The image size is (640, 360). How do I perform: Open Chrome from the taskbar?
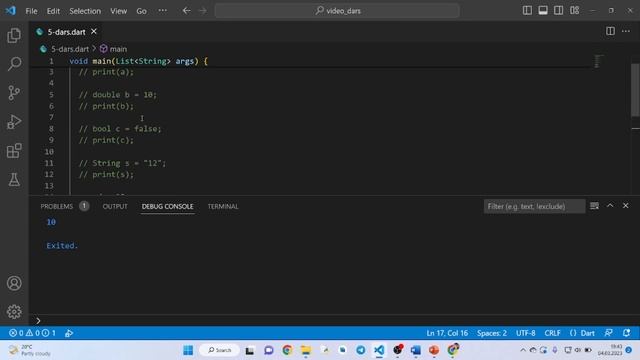click(x=287, y=350)
